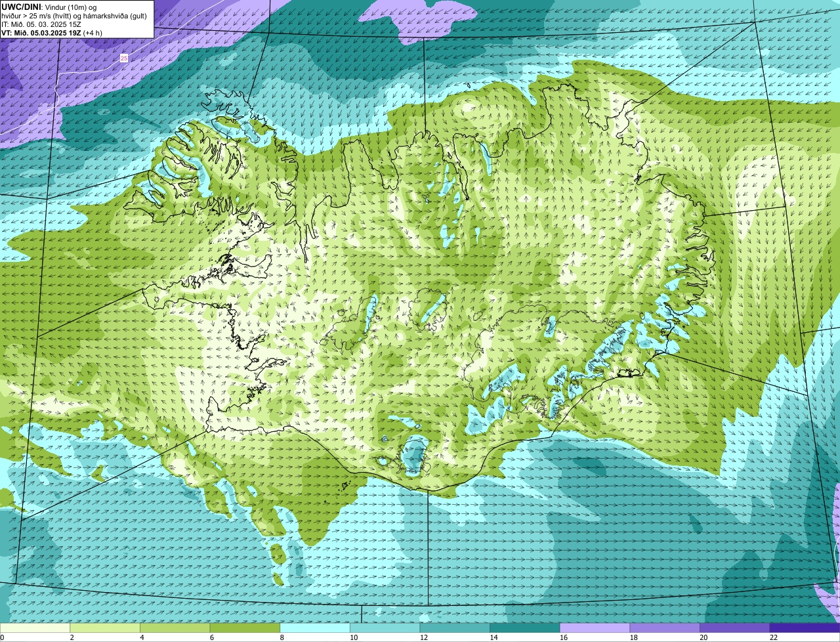Click the 0–2 m/s pale cream legend swatch
Viewport: 840px width, 642px height.
pos(35,628)
